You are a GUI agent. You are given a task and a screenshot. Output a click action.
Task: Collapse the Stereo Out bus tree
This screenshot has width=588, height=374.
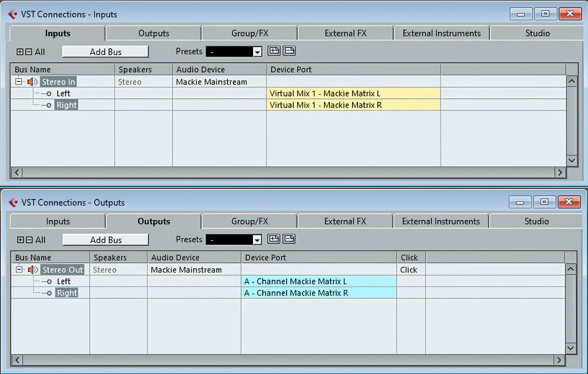click(19, 270)
